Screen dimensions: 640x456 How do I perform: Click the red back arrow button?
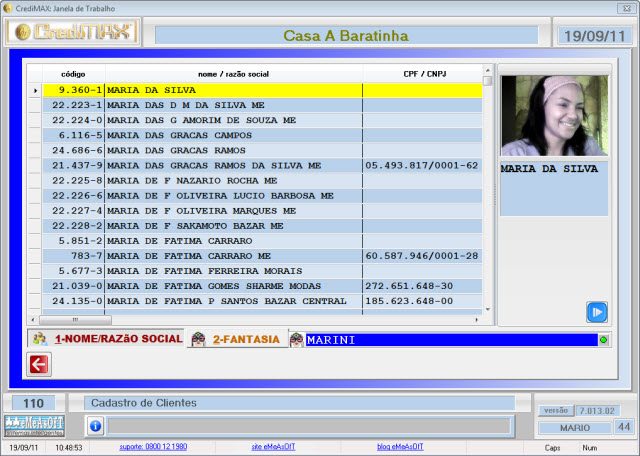click(39, 365)
